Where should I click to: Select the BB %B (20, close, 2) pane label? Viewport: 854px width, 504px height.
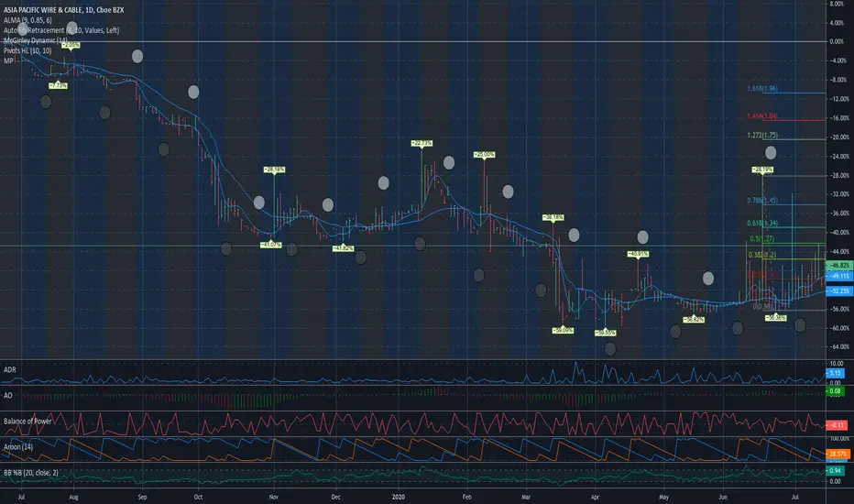point(31,473)
